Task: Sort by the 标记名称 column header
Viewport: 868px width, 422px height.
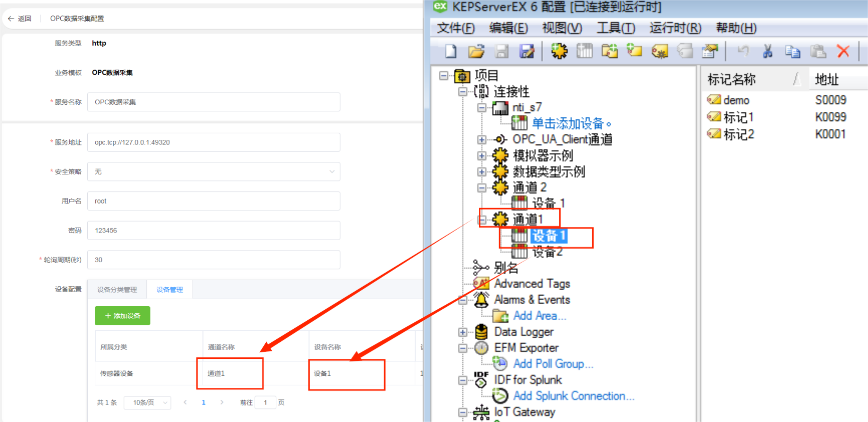Action: tap(754, 79)
